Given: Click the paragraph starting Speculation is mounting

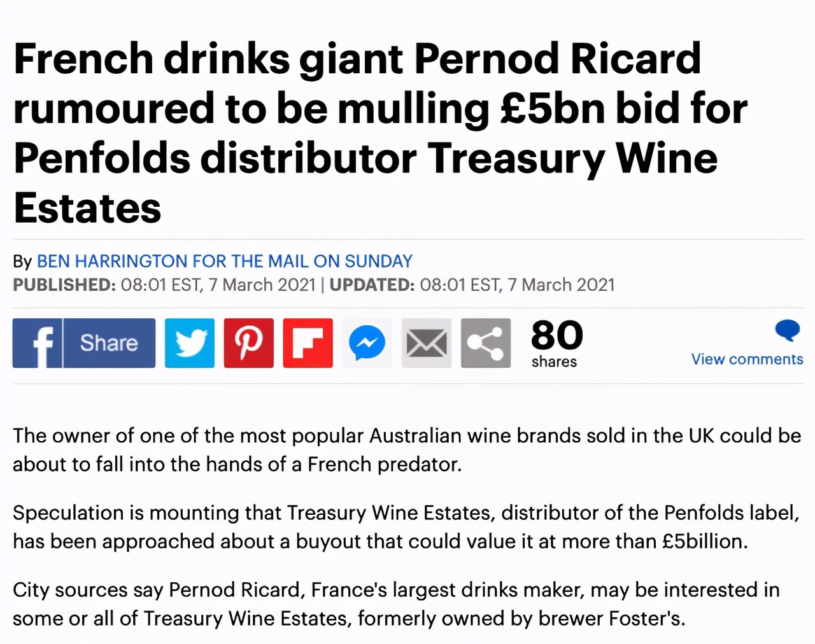Looking at the screenshot, I should [x=406, y=527].
